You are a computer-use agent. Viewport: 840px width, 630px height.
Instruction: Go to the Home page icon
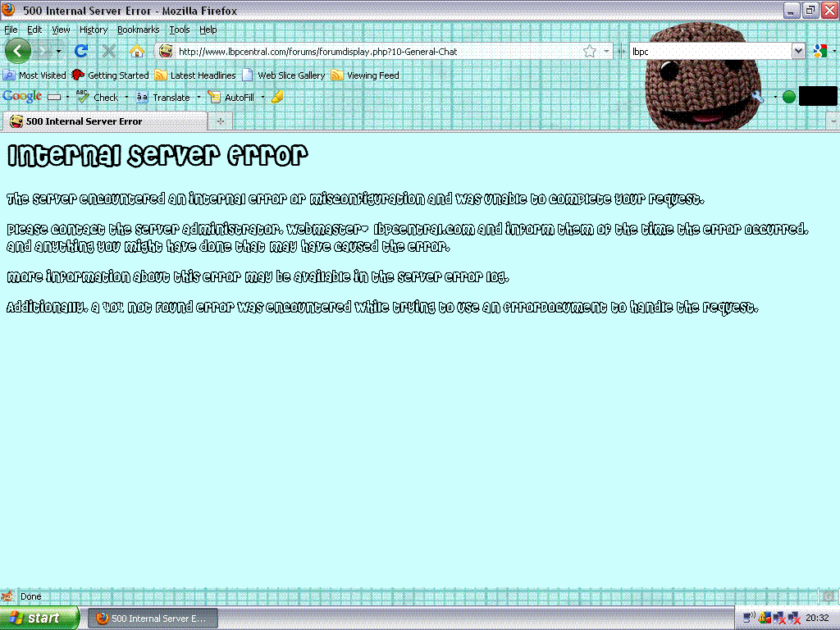pos(137,51)
